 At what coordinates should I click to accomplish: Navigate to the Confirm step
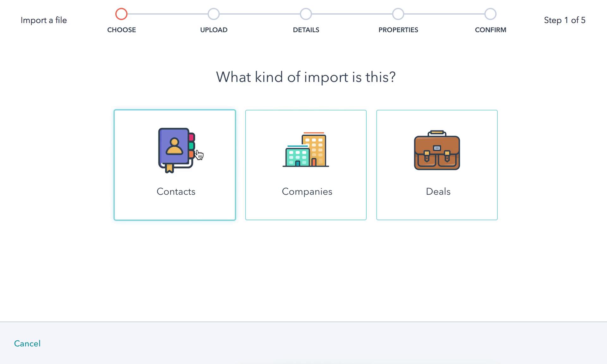[490, 14]
